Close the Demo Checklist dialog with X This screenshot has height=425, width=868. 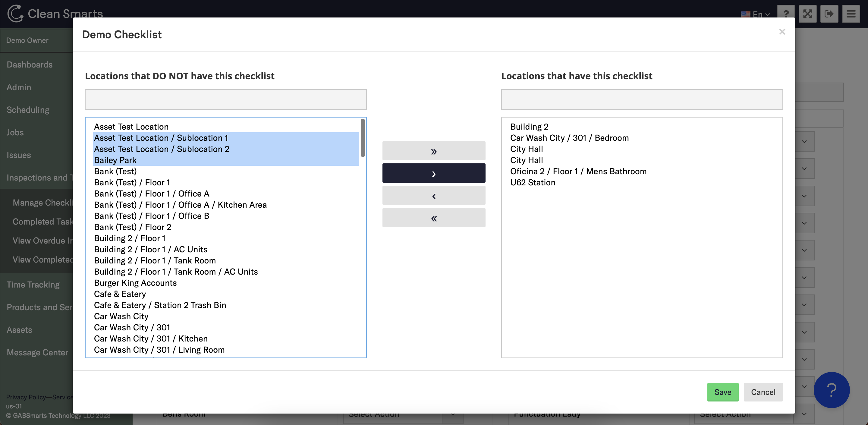(x=782, y=32)
